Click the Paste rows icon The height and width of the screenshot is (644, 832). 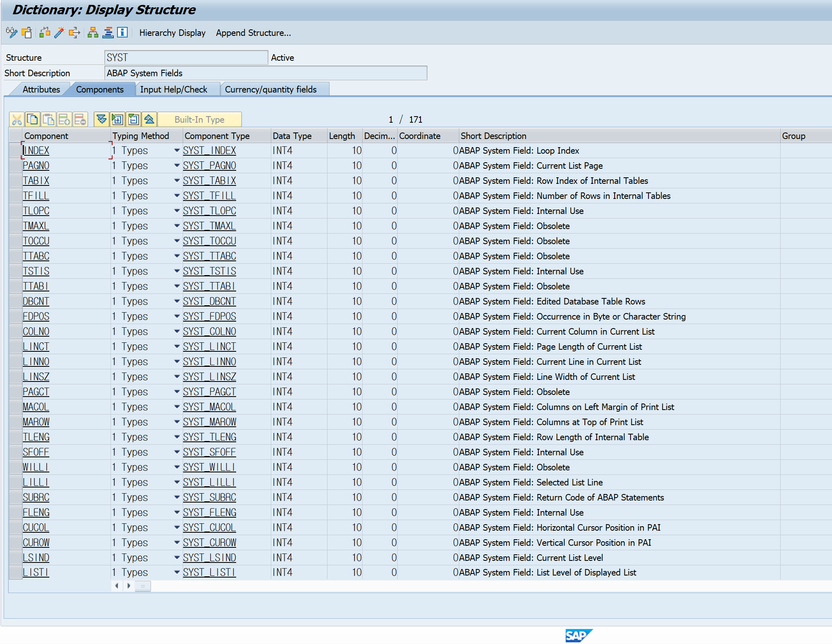[48, 119]
